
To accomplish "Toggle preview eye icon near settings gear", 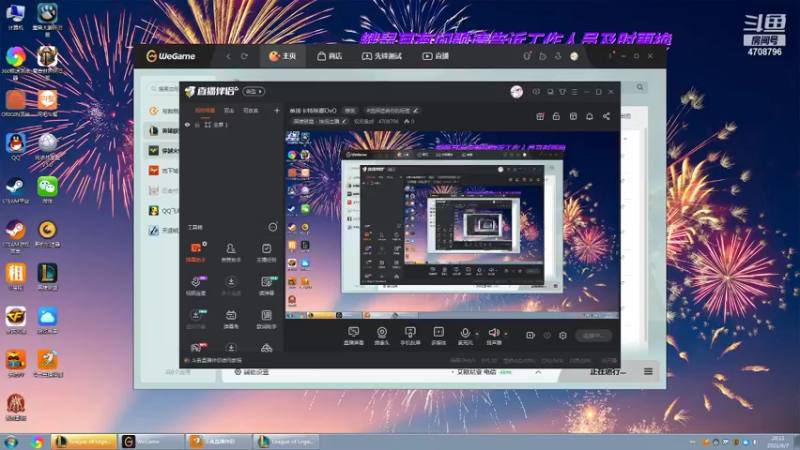I will tap(547, 335).
